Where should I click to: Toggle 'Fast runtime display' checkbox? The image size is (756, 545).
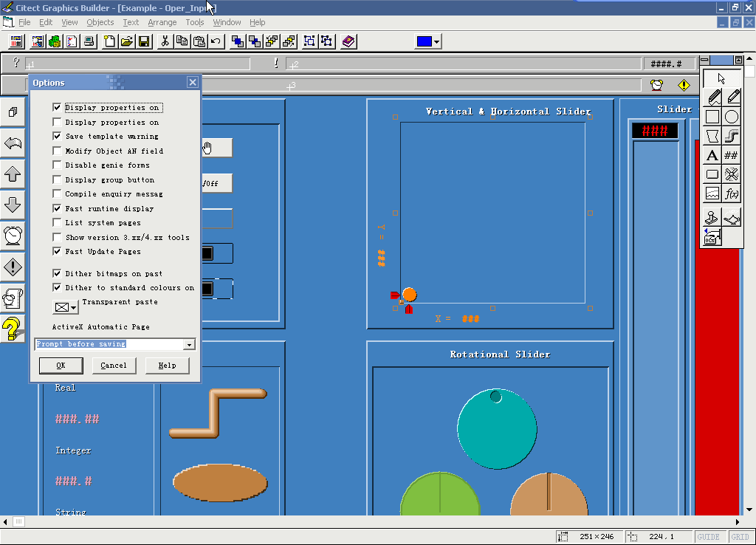tap(57, 208)
